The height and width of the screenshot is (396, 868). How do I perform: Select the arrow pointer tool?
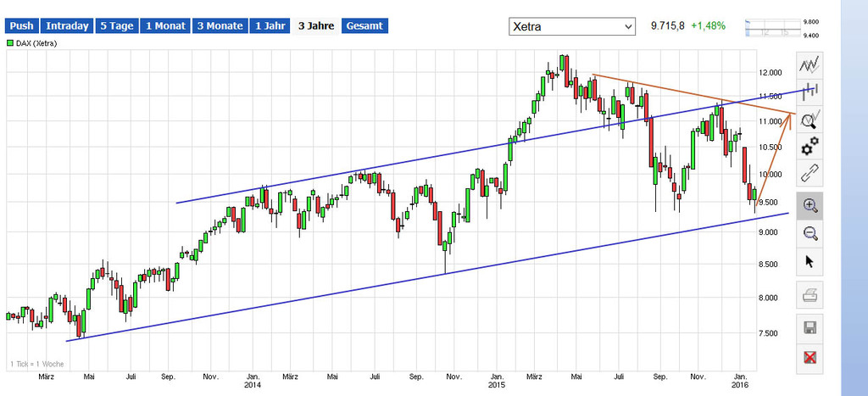point(810,261)
